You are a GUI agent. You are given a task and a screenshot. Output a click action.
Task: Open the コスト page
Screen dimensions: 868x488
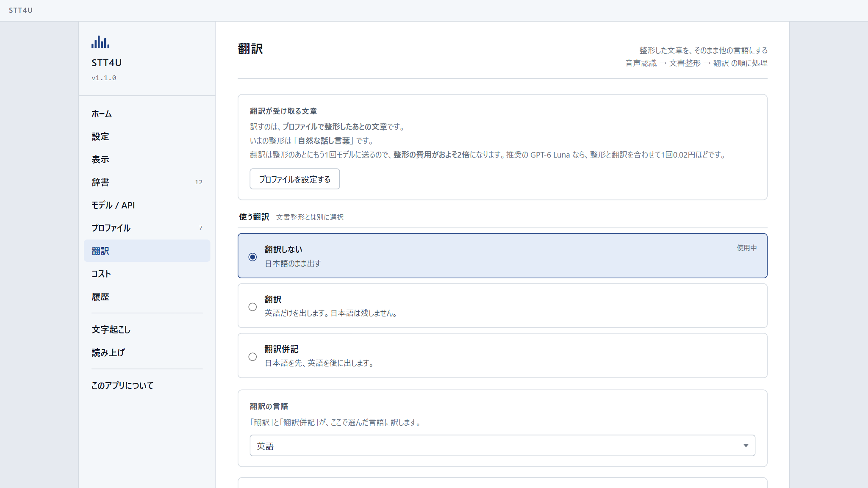[x=147, y=274]
